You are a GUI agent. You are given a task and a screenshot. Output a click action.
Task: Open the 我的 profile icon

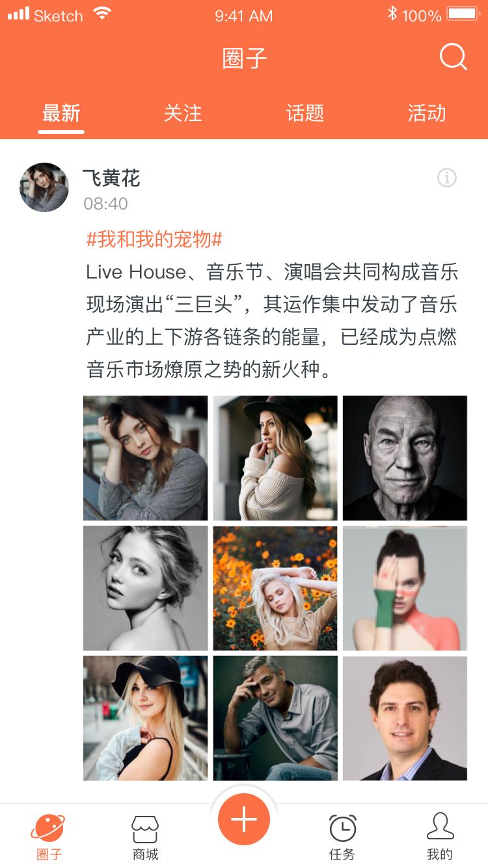(440, 826)
